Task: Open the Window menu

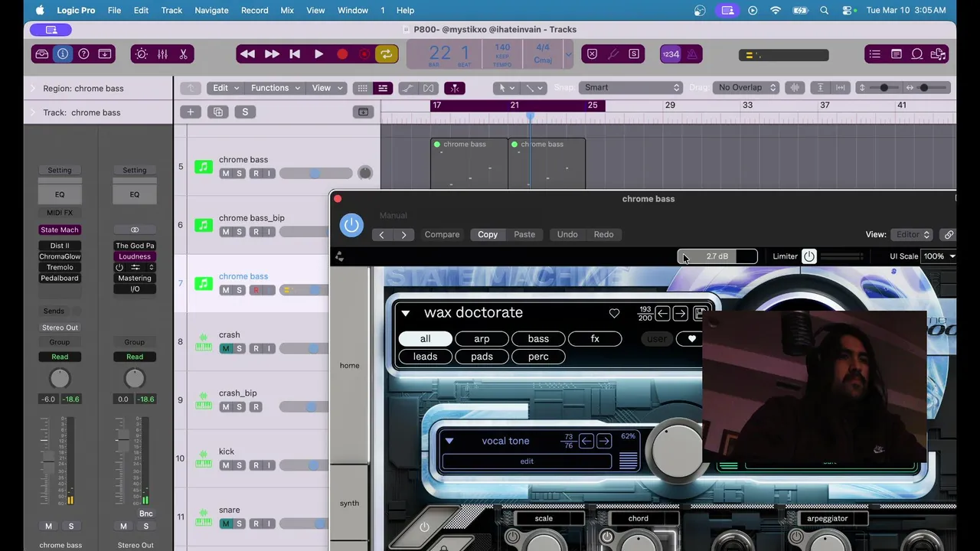Action: 353,10
